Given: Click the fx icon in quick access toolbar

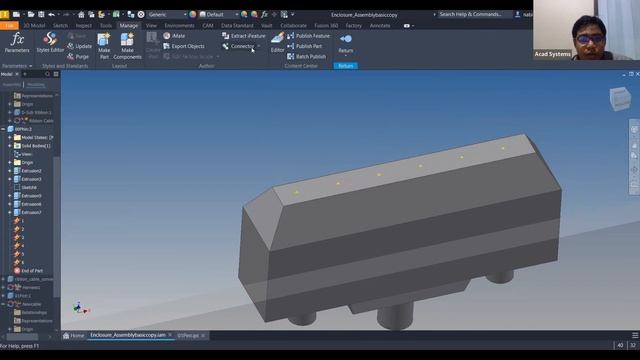Looking at the screenshot, I should tap(264, 15).
